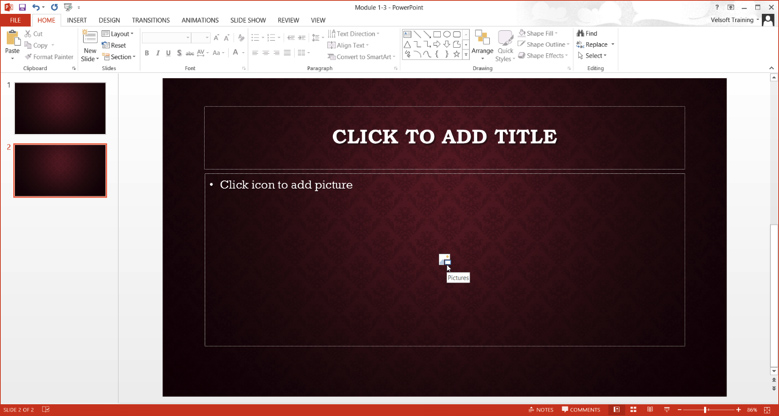Click the zoom slider in status bar
The image size is (779, 416).
pos(706,410)
